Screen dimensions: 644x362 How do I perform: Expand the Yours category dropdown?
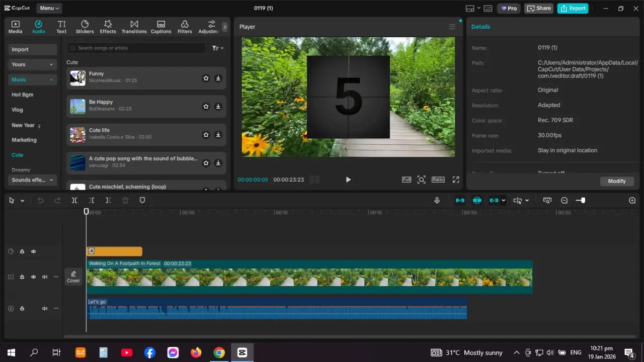click(33, 64)
